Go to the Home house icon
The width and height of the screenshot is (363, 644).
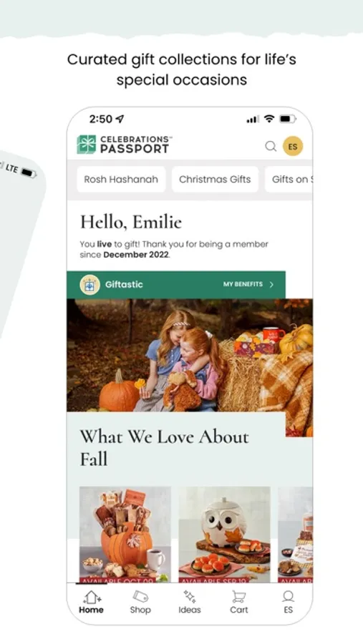91,597
